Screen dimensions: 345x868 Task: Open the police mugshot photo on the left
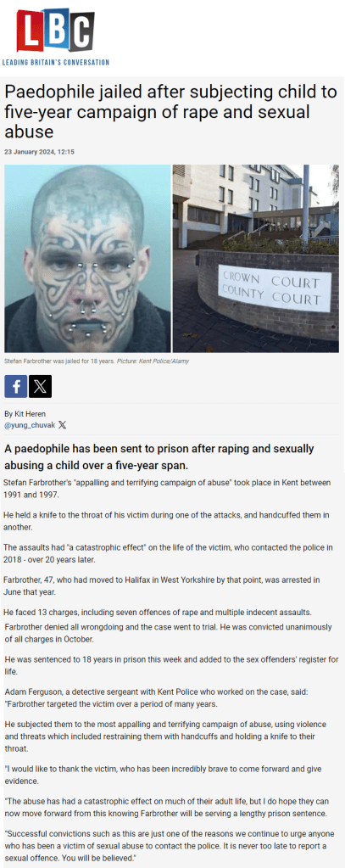tap(87, 259)
